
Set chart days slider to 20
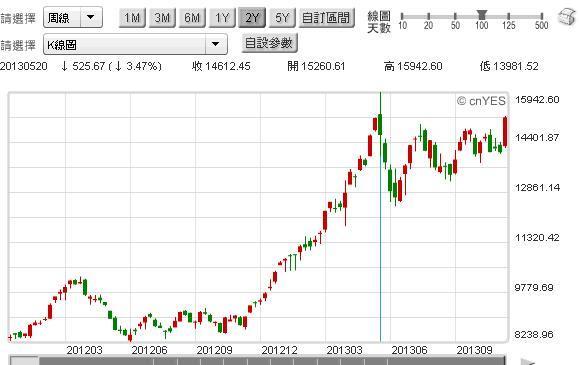[428, 16]
